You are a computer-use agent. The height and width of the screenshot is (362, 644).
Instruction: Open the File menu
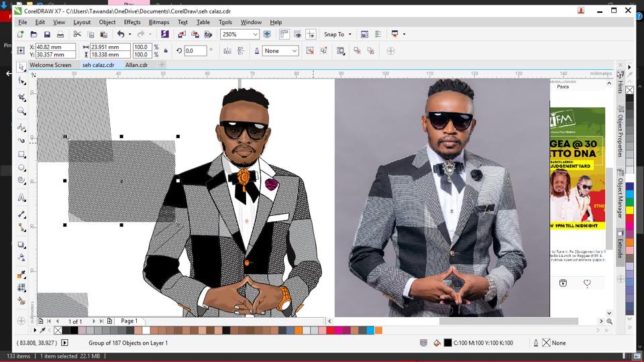pos(23,22)
